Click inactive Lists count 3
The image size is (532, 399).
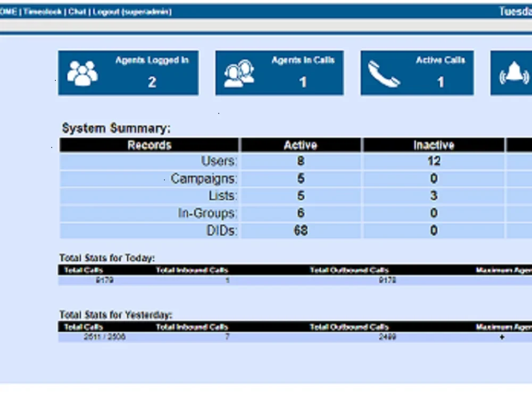[x=434, y=196]
